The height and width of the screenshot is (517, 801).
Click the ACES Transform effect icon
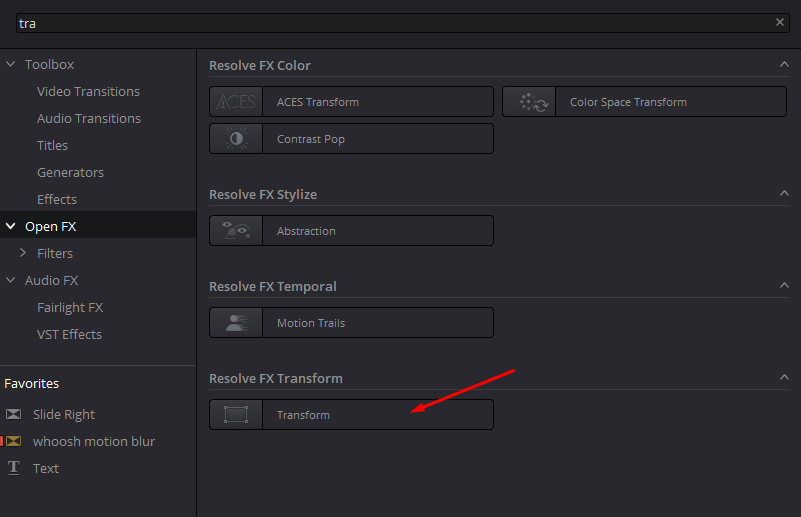pos(236,102)
